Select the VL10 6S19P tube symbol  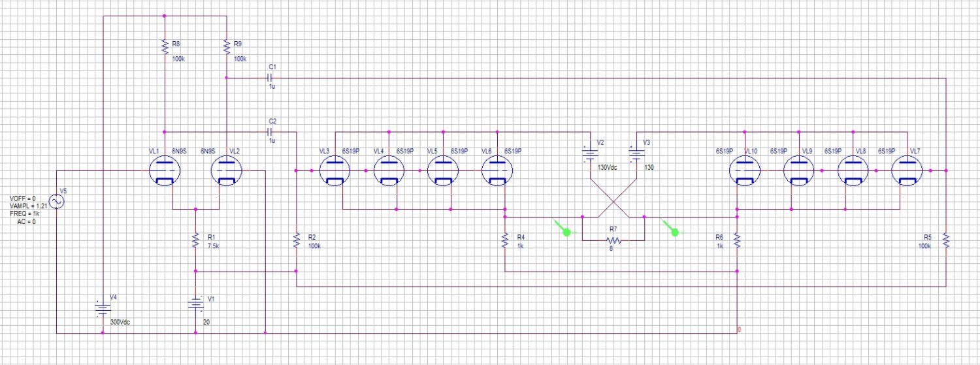pyautogui.click(x=745, y=171)
